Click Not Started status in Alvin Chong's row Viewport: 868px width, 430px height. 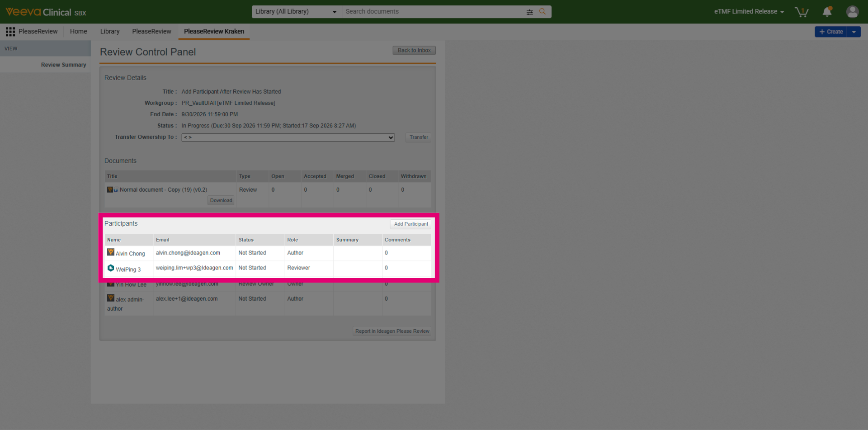252,253
